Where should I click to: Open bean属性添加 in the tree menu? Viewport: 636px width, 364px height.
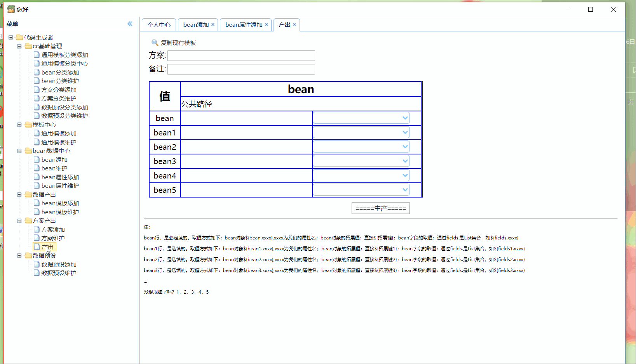(60, 177)
